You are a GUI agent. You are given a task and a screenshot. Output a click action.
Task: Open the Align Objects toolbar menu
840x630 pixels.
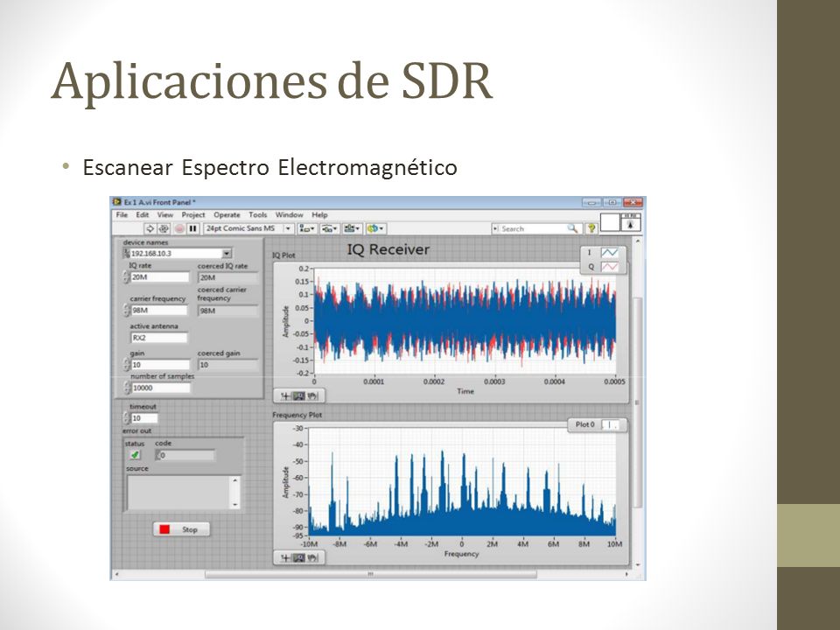pyautogui.click(x=307, y=228)
